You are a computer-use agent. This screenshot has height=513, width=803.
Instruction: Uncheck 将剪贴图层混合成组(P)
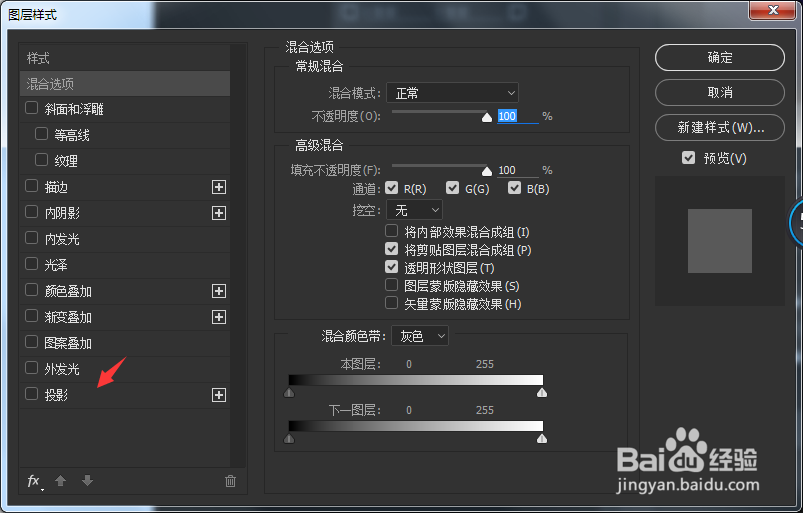392,249
